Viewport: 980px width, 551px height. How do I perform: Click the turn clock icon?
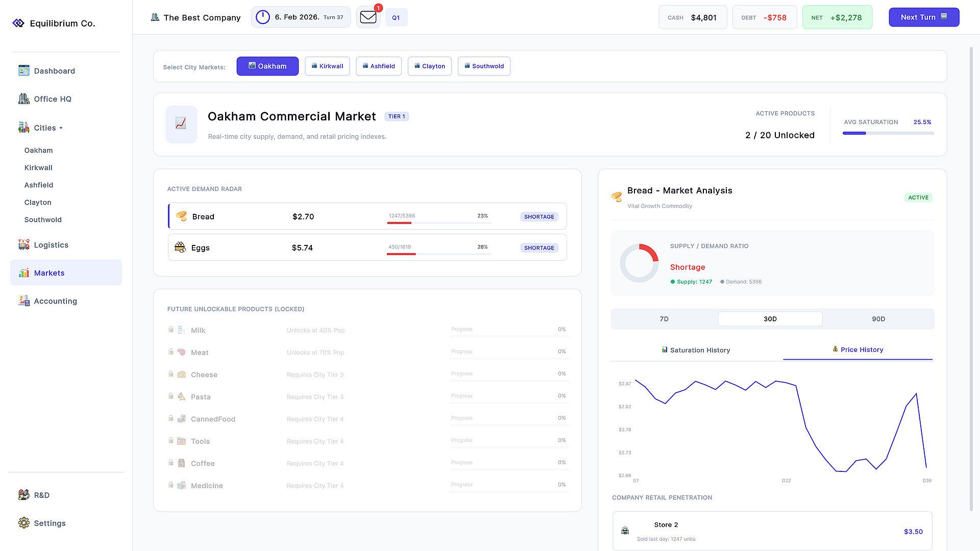(x=262, y=17)
